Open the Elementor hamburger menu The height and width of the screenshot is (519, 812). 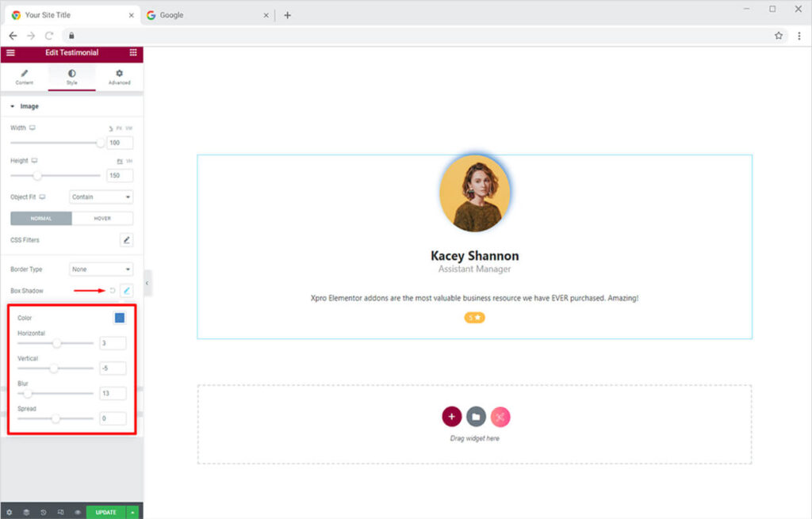click(x=10, y=52)
